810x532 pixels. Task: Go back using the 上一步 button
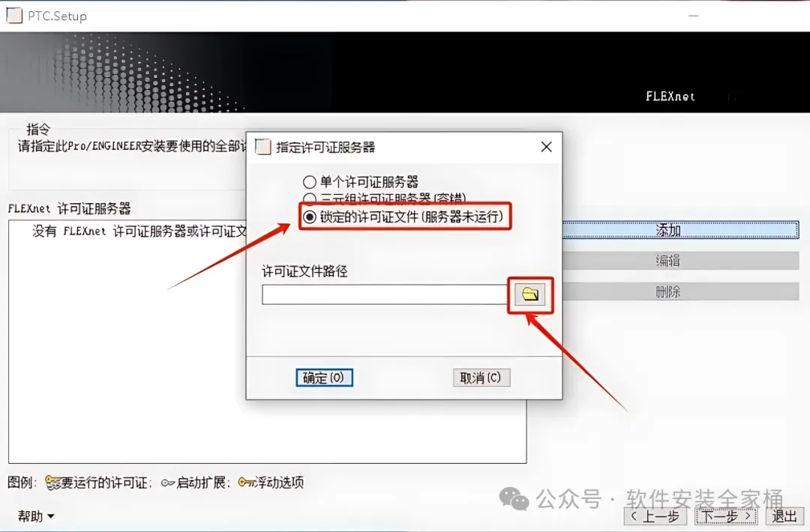click(655, 516)
